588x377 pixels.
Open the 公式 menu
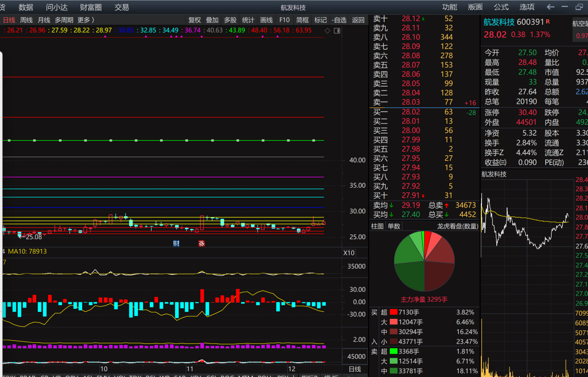(x=501, y=7)
